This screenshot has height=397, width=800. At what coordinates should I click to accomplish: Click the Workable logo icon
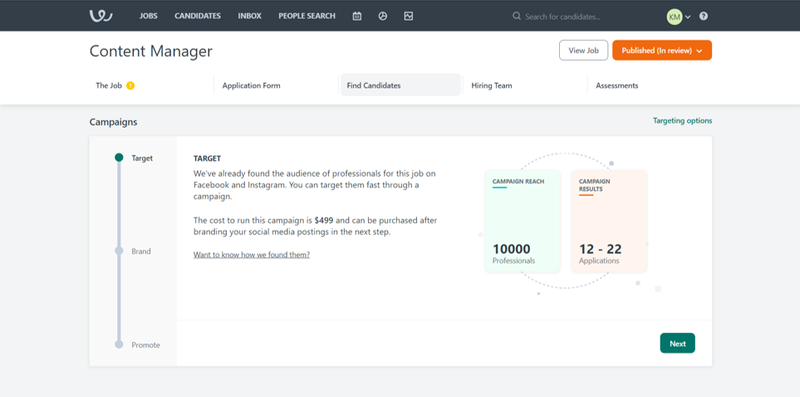[101, 16]
